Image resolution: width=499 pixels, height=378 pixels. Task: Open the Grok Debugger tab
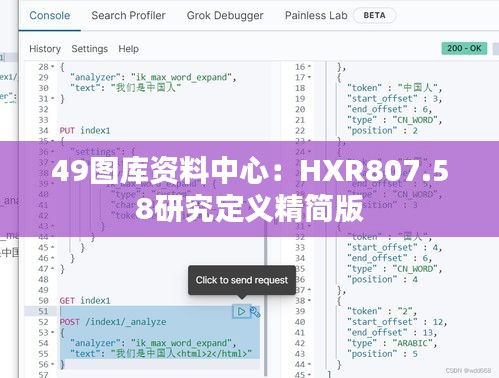tap(225, 15)
